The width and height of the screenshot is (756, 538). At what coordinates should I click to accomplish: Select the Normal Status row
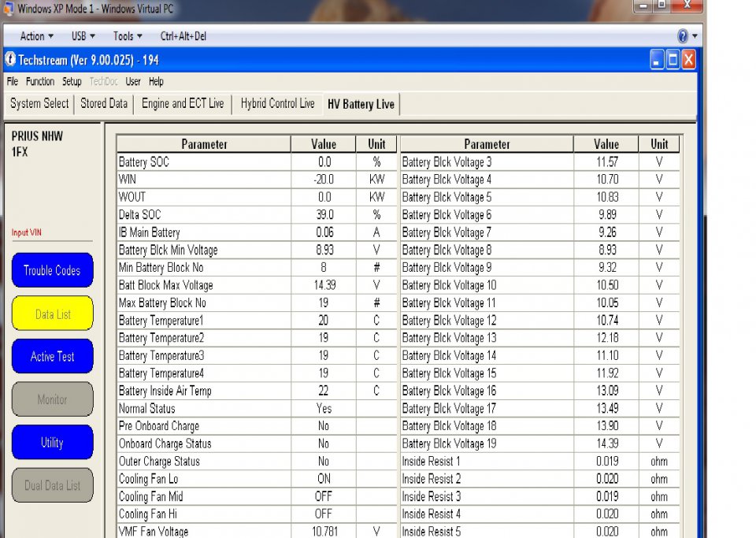(x=257, y=408)
